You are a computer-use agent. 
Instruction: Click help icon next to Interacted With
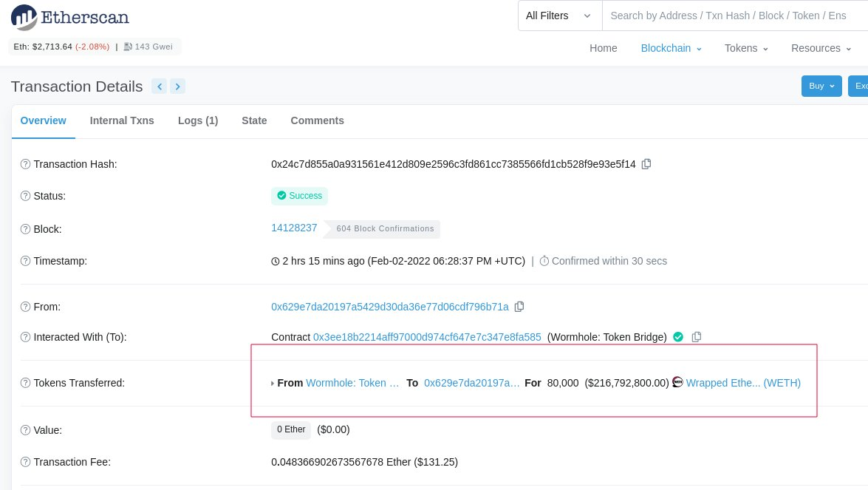[x=25, y=337]
